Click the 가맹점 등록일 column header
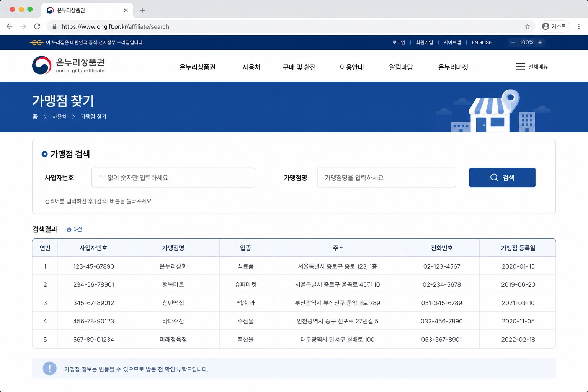588x392 pixels. (518, 248)
